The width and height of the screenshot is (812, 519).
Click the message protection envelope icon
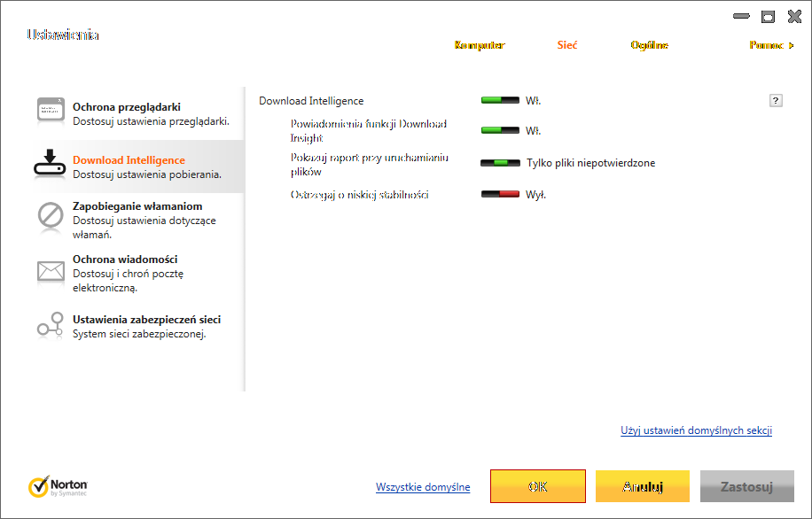[x=51, y=271]
